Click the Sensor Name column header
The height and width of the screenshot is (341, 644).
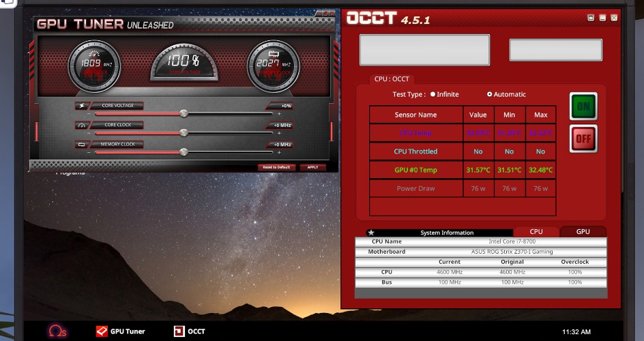(415, 115)
